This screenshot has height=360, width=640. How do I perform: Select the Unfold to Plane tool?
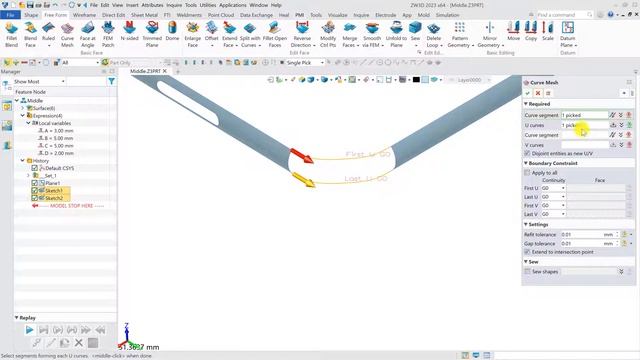click(396, 34)
